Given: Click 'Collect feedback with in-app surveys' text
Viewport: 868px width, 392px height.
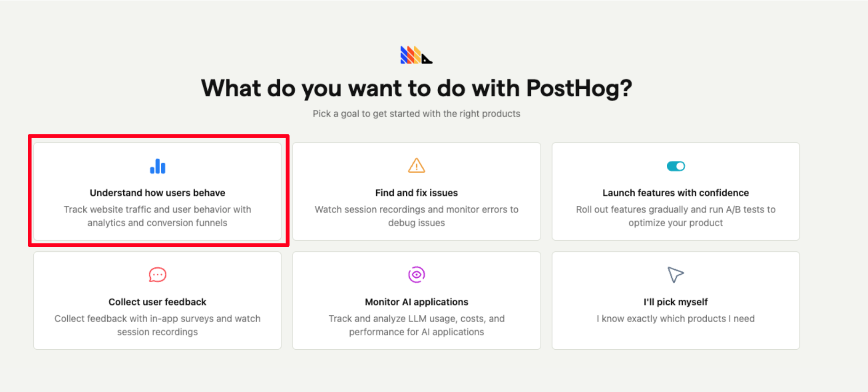Looking at the screenshot, I should 158,325.
